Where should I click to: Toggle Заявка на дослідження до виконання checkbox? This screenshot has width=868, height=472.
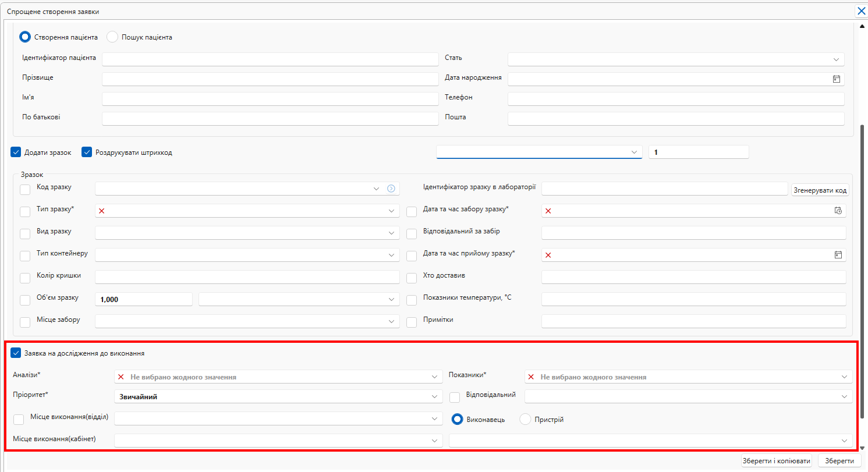click(x=16, y=353)
